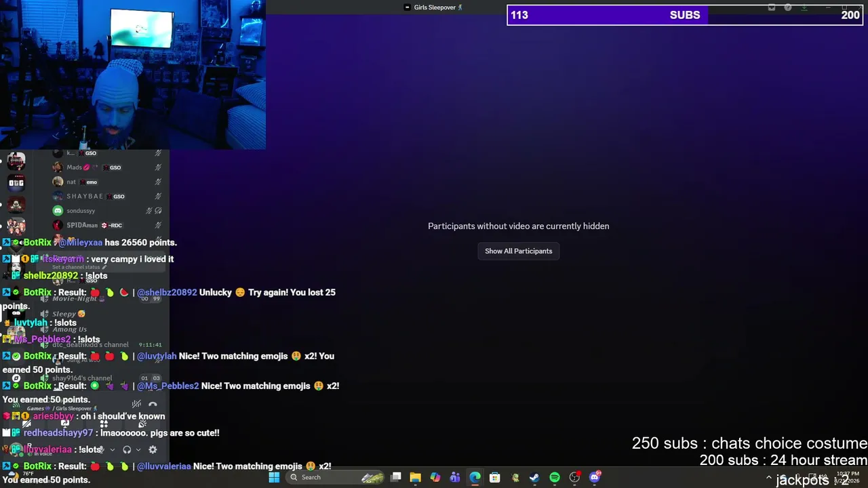This screenshot has width=868, height=488.
Task: Turn on camera in Discord voice panel
Action: [26, 424]
